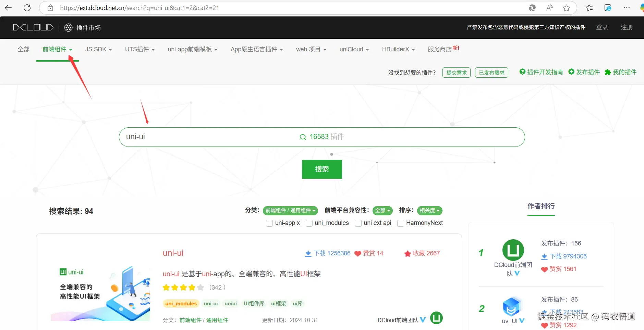Open the 插件开发指南 link

[x=545, y=72]
